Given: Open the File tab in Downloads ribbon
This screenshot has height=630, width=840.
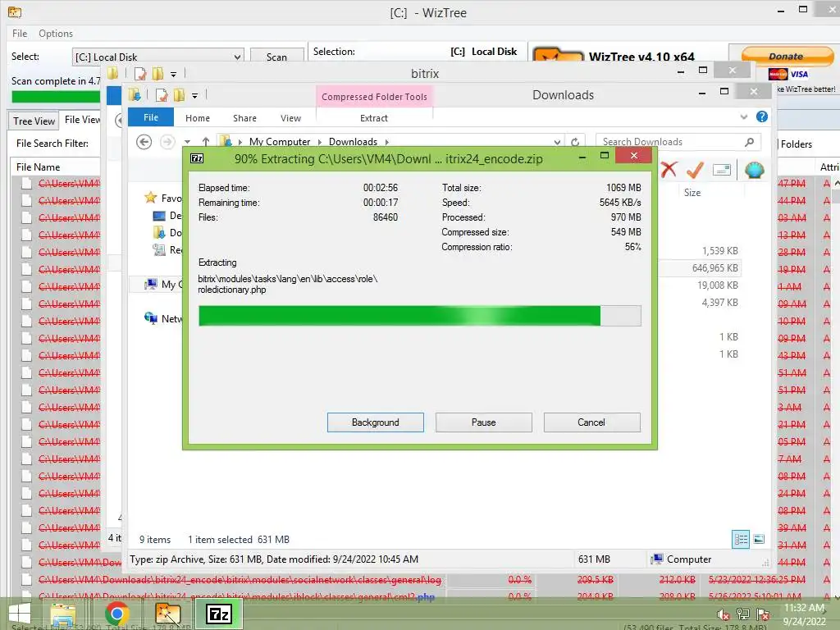Looking at the screenshot, I should click(151, 117).
